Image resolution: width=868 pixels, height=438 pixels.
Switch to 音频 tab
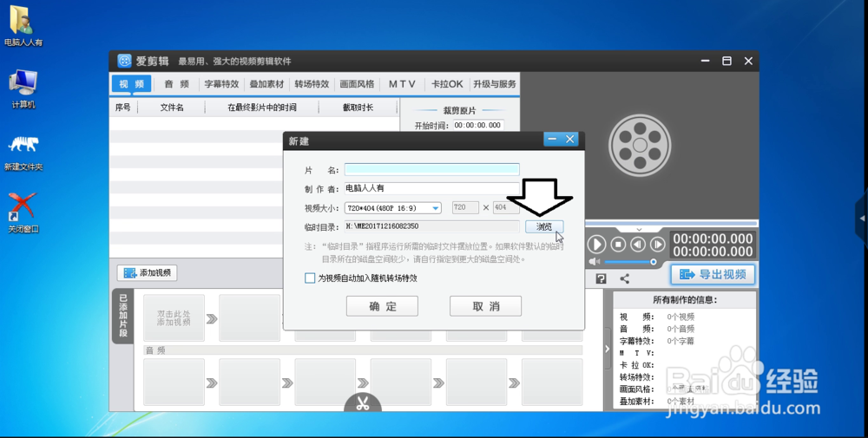[x=176, y=84]
